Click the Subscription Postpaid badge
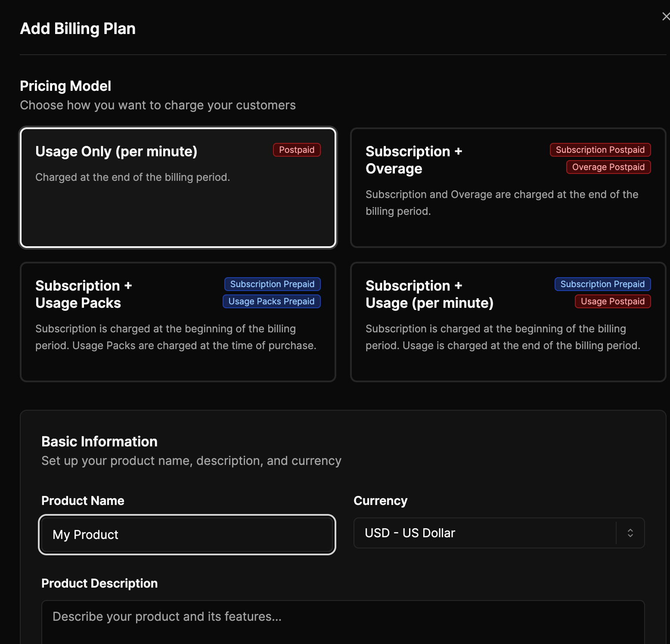This screenshot has height=644, width=670. coord(600,150)
